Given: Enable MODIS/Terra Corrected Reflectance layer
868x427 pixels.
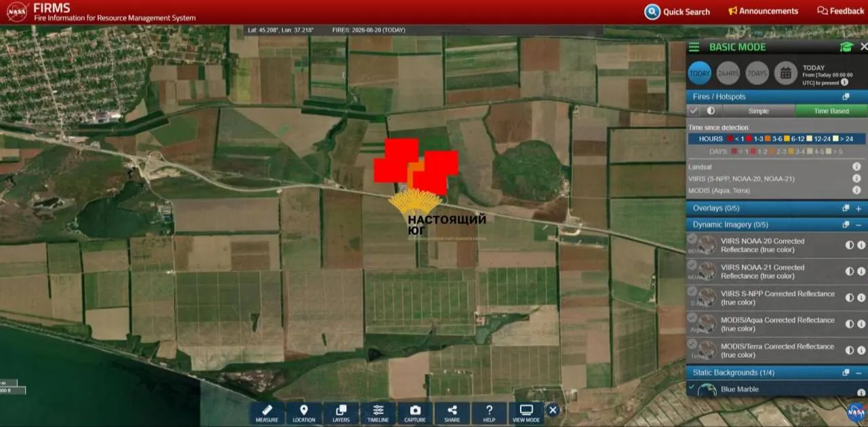Looking at the screenshot, I should pyautogui.click(x=692, y=344).
